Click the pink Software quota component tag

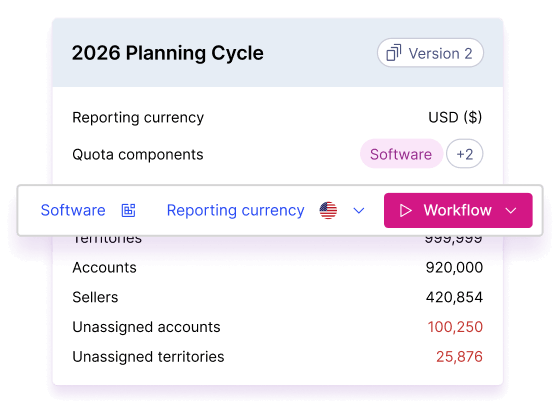[401, 154]
